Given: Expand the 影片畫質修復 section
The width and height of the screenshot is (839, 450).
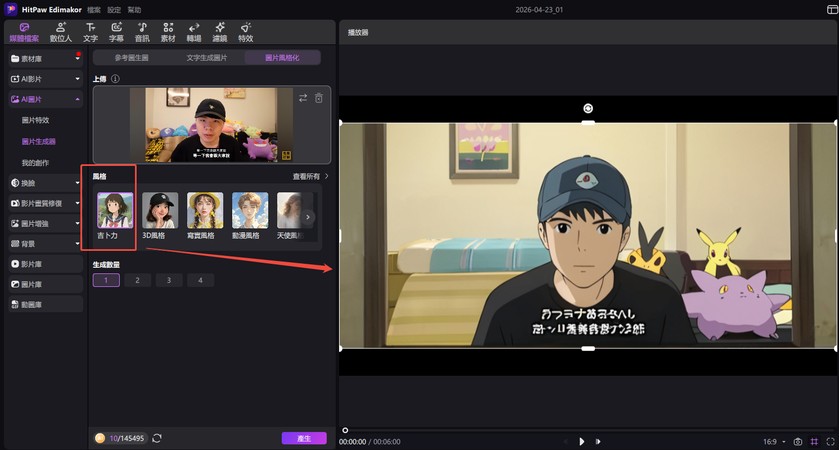Looking at the screenshot, I should pyautogui.click(x=78, y=203).
